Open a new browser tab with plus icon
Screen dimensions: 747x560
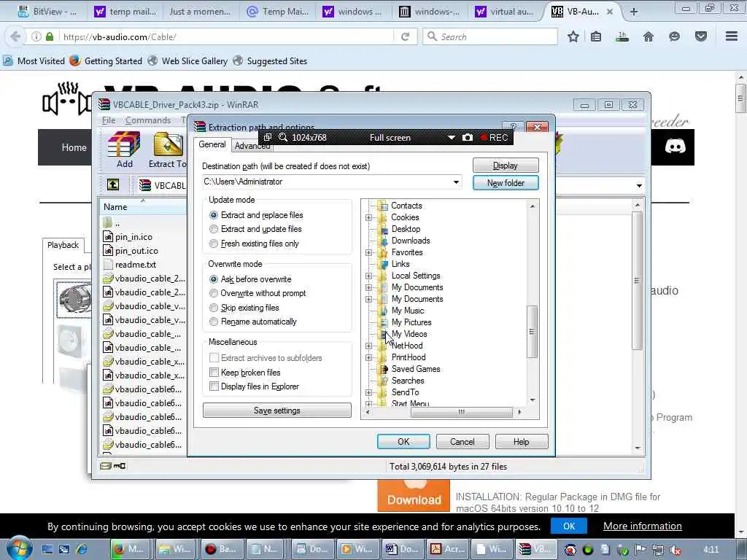point(634,12)
